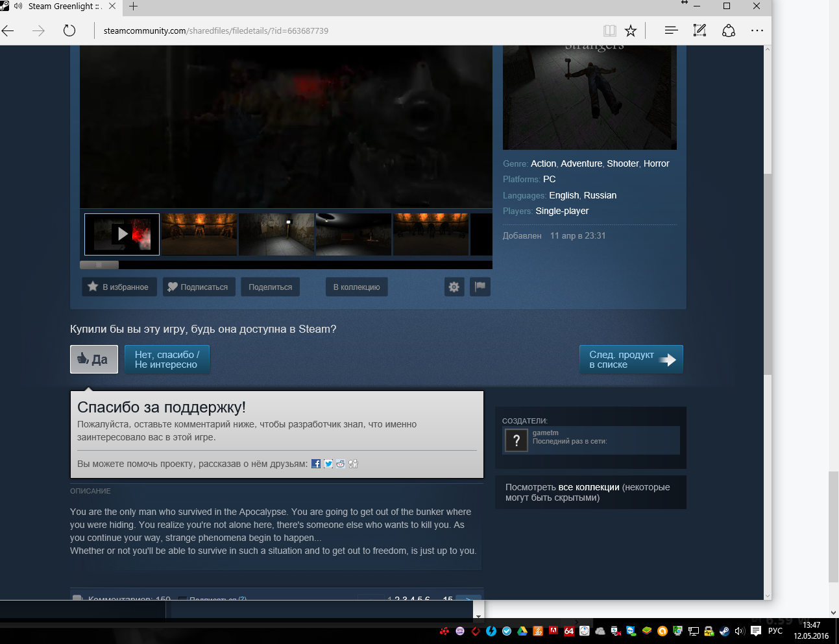
Task: Make a Web Note with pen icon
Action: [x=699, y=30]
